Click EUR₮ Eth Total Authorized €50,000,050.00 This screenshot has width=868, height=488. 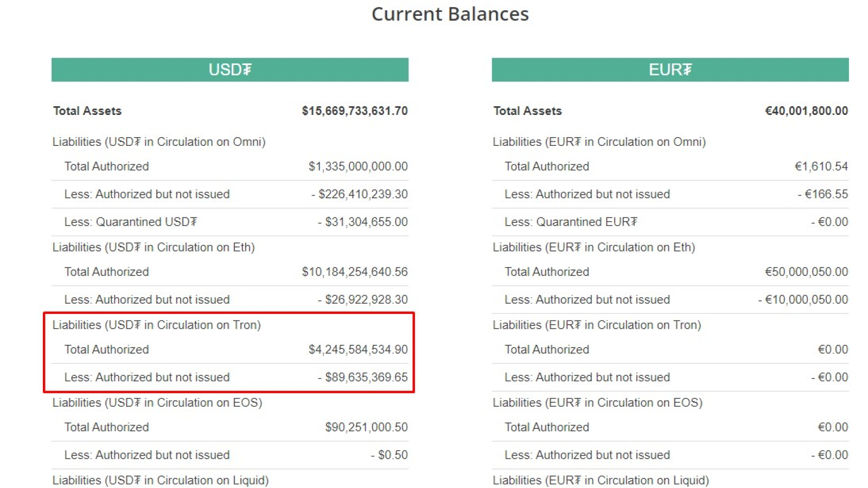806,272
